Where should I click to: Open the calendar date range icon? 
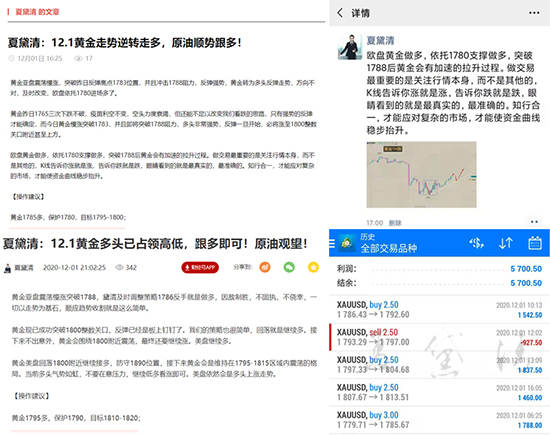[x=535, y=243]
